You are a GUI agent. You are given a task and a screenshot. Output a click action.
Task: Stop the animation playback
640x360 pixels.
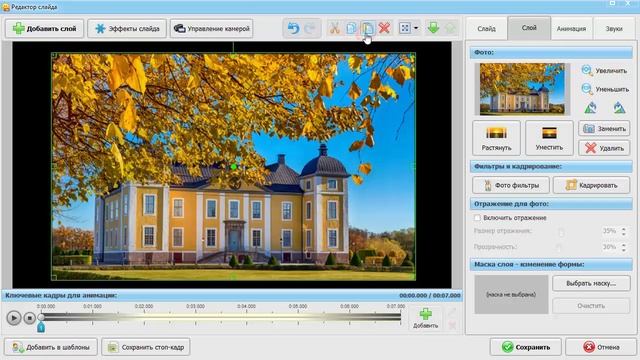click(x=29, y=318)
